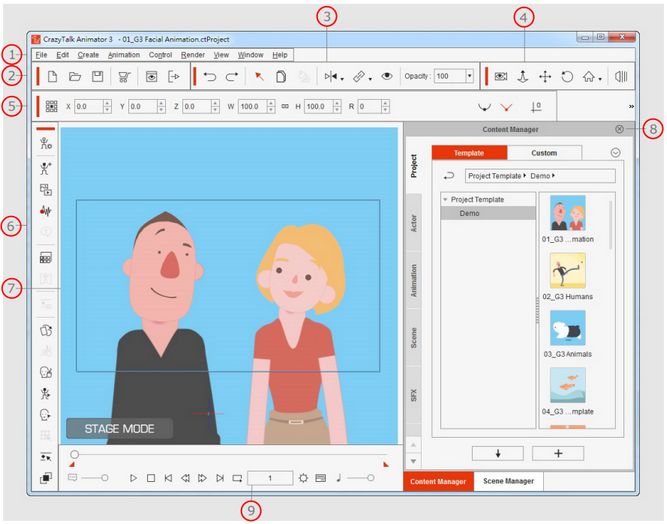The image size is (667, 524).
Task: Select the camera pan move tool
Action: click(x=545, y=77)
